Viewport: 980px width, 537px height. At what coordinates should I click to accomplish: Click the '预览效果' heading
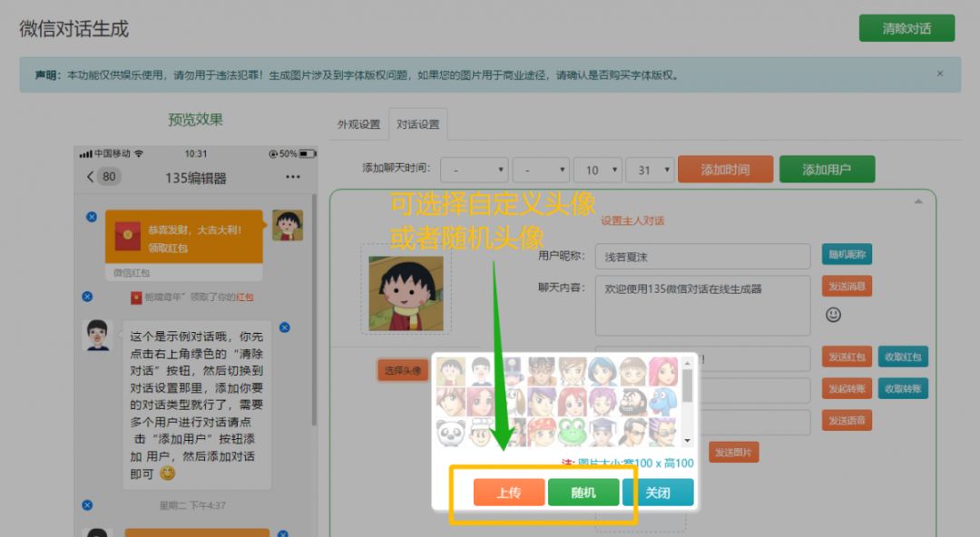coord(196,120)
